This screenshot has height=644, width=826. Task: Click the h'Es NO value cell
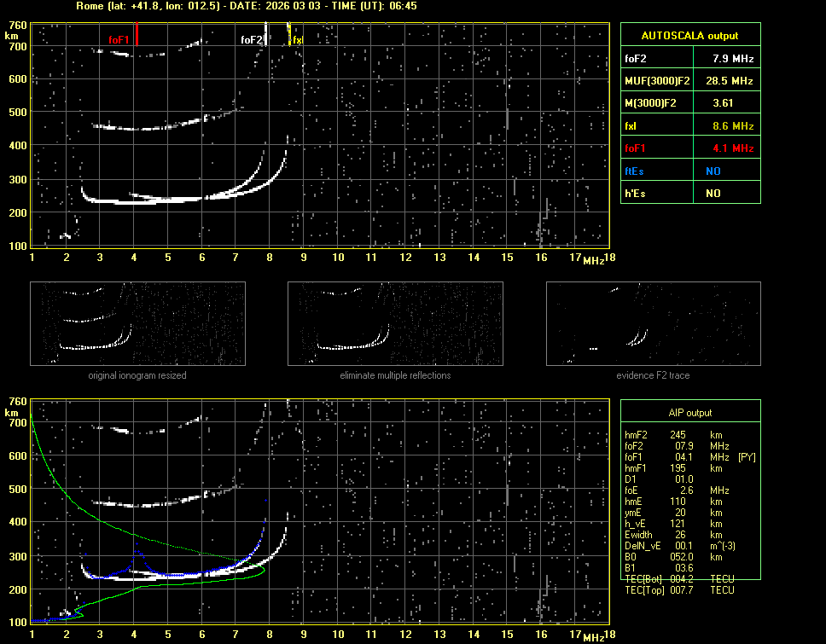(713, 194)
